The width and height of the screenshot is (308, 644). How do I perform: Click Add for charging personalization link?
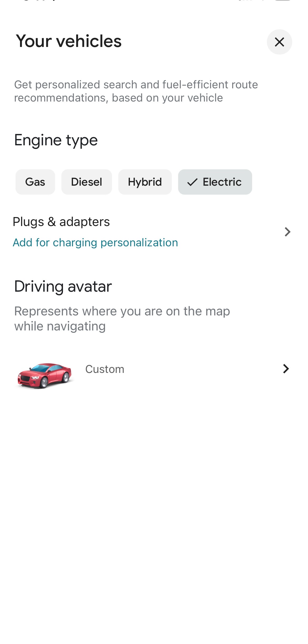point(96,242)
